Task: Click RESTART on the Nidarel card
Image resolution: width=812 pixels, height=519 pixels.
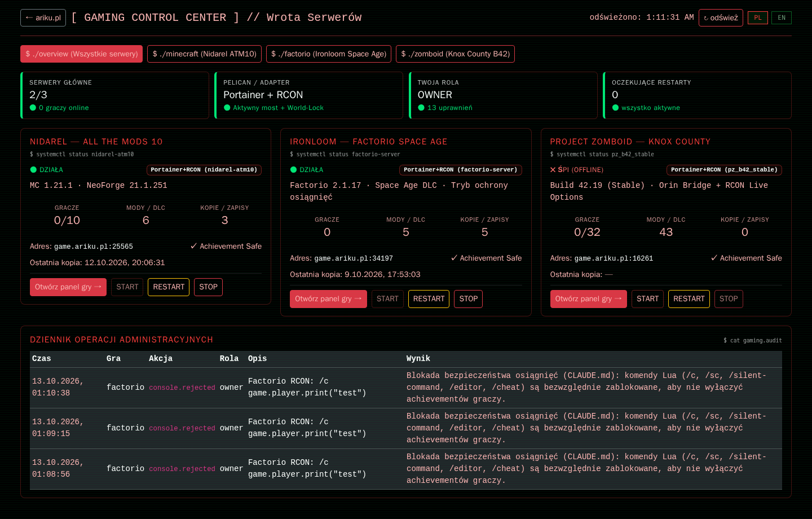Action: click(169, 287)
